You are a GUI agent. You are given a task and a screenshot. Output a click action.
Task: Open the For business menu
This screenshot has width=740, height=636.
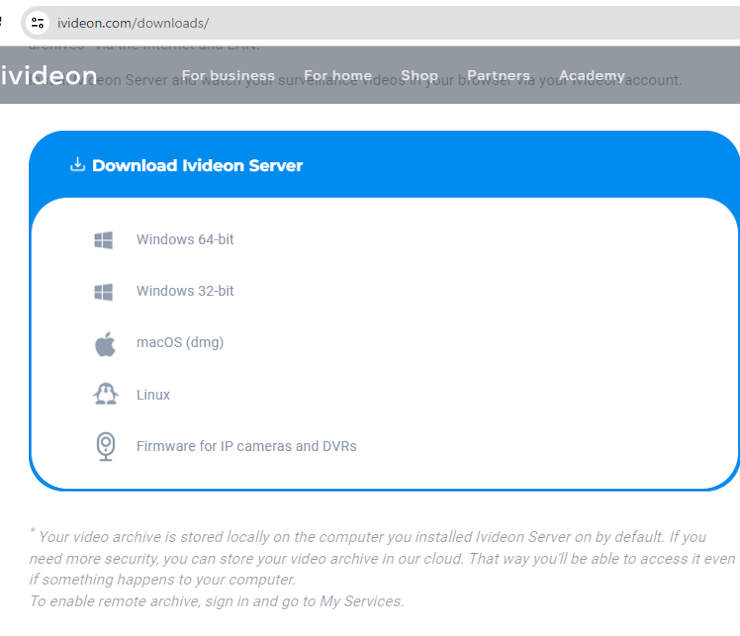click(x=228, y=75)
